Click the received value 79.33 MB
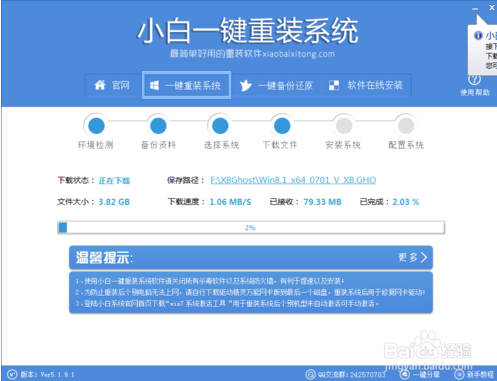This screenshot has height=381, width=497. pos(322,202)
